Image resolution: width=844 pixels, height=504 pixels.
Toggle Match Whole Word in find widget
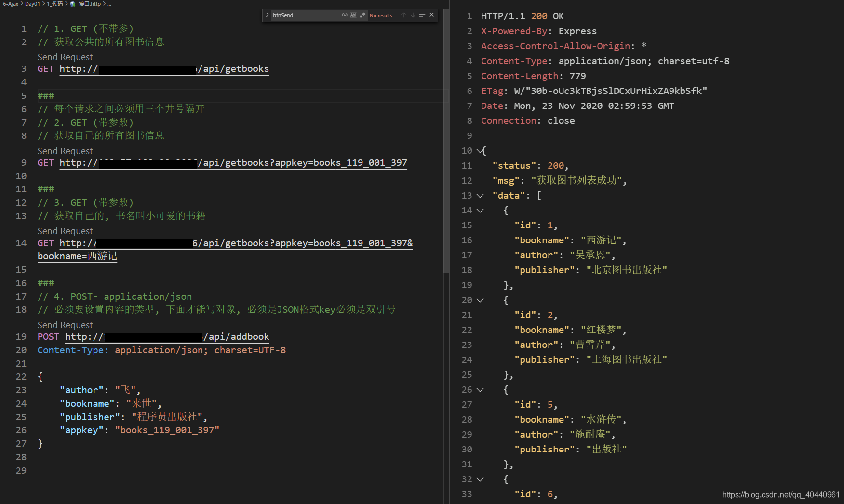pos(353,15)
